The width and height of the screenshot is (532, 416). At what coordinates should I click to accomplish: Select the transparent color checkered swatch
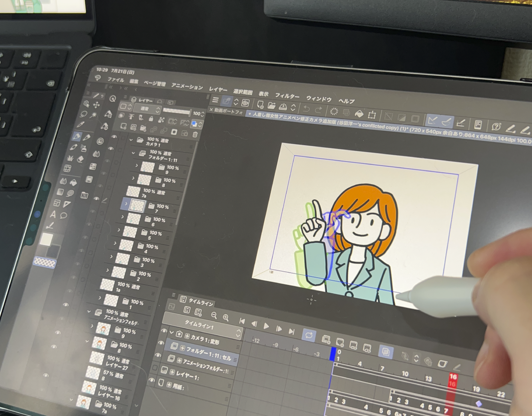coord(45,262)
